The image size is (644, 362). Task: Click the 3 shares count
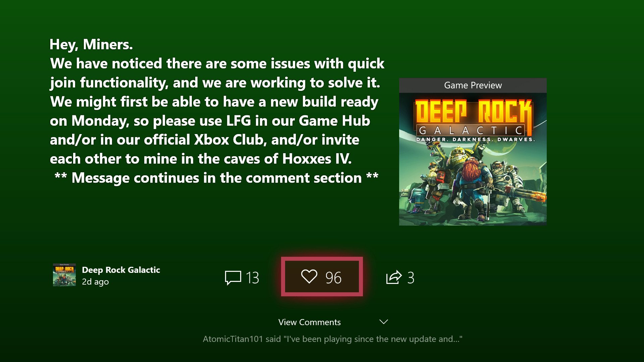coord(411,278)
